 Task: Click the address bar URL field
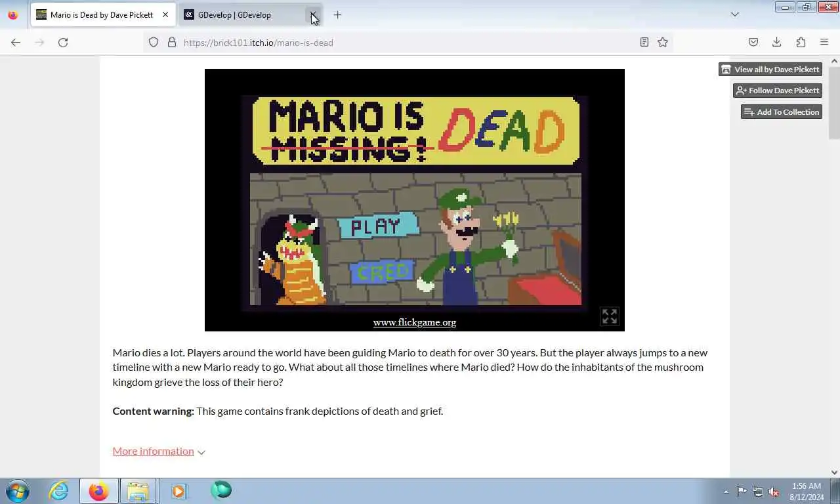click(407, 43)
